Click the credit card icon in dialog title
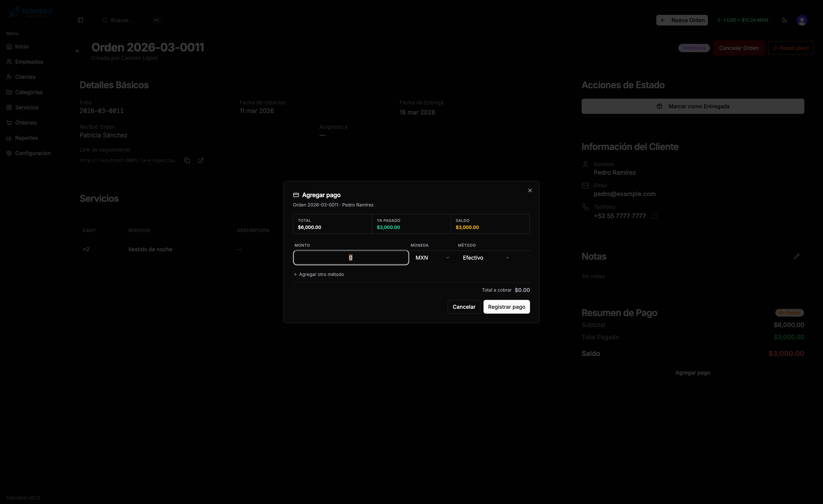Screen dimensions: 823x504 pos(296,195)
